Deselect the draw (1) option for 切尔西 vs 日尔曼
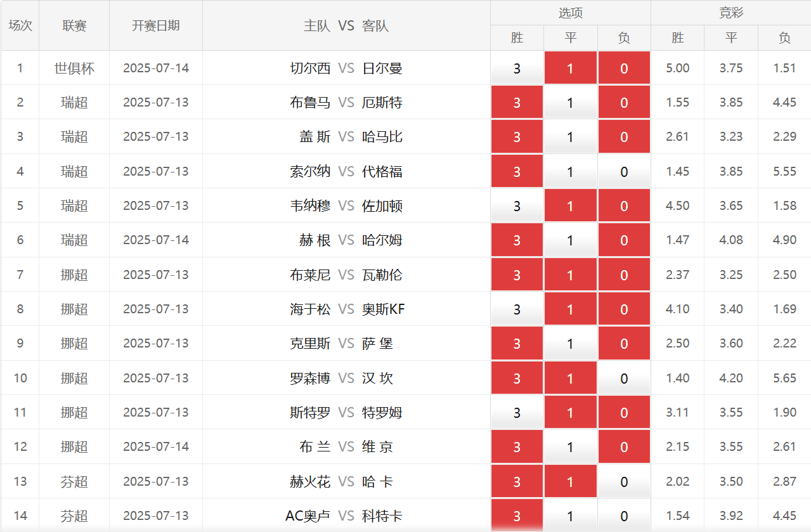The image size is (811, 532). point(570,68)
